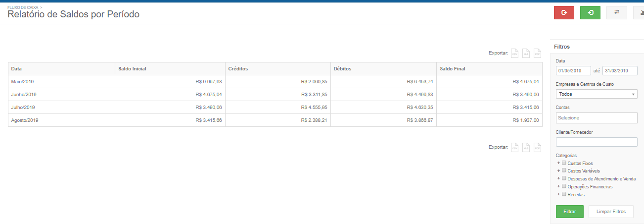Expand the Despesas de Atendimento e Venda node
The height and width of the screenshot is (224, 644).
[x=558, y=178]
